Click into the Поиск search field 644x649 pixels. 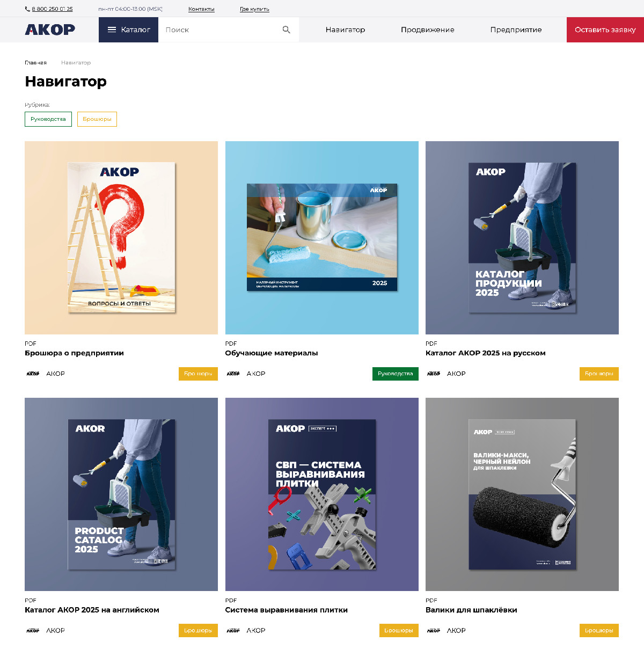220,30
